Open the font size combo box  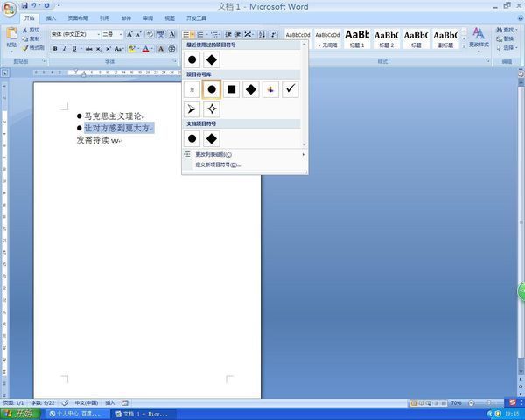click(112, 34)
